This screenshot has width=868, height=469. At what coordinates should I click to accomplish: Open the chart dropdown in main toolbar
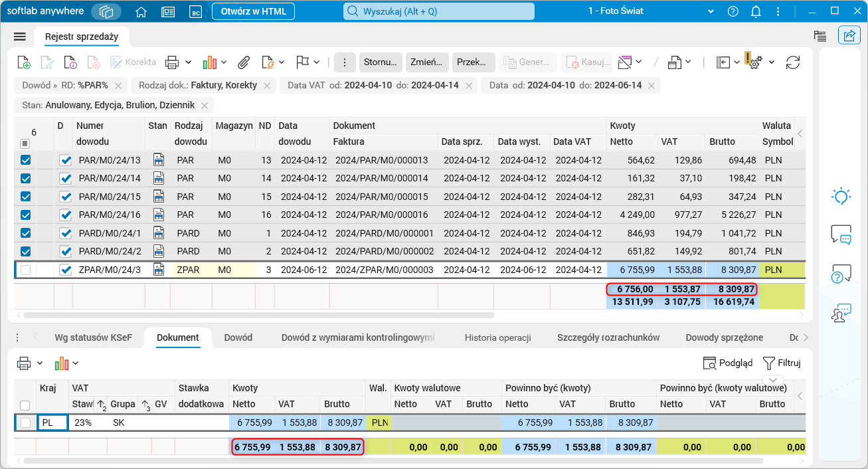click(x=224, y=62)
